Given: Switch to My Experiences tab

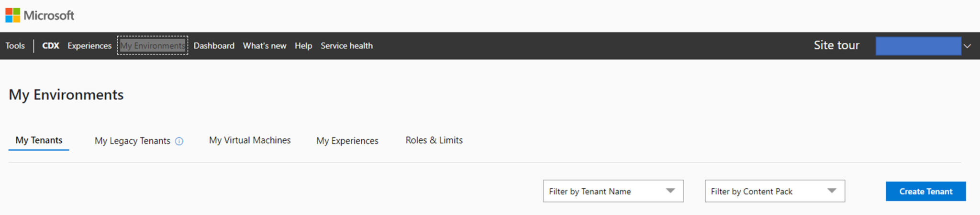Looking at the screenshot, I should 347,141.
